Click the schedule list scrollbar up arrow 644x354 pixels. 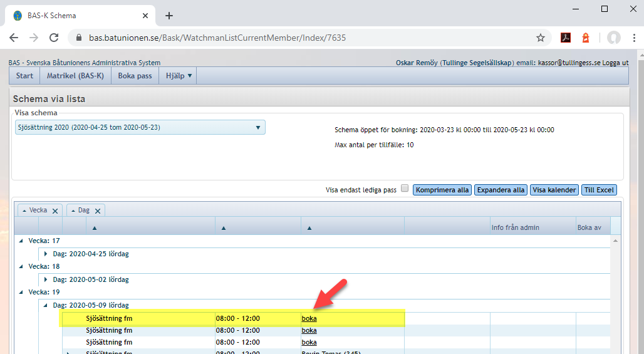[x=615, y=241]
